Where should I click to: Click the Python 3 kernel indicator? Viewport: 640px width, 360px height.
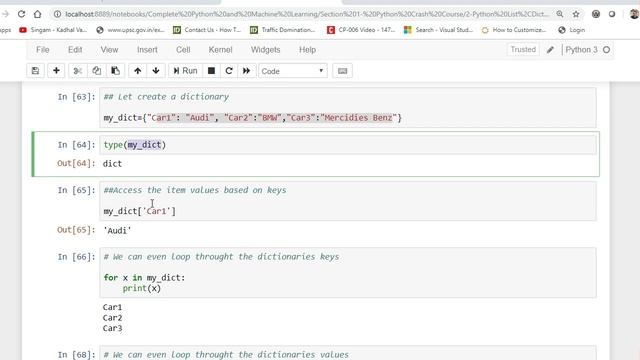[x=581, y=50]
